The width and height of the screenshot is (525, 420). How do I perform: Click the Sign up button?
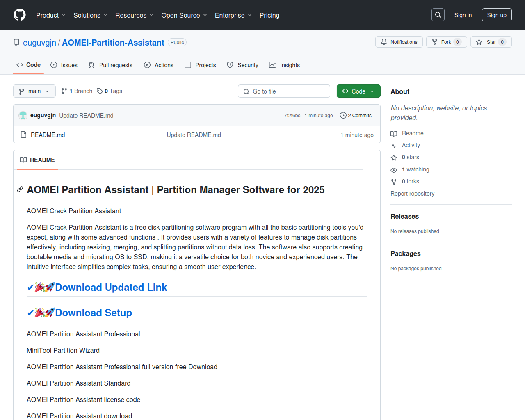click(497, 15)
